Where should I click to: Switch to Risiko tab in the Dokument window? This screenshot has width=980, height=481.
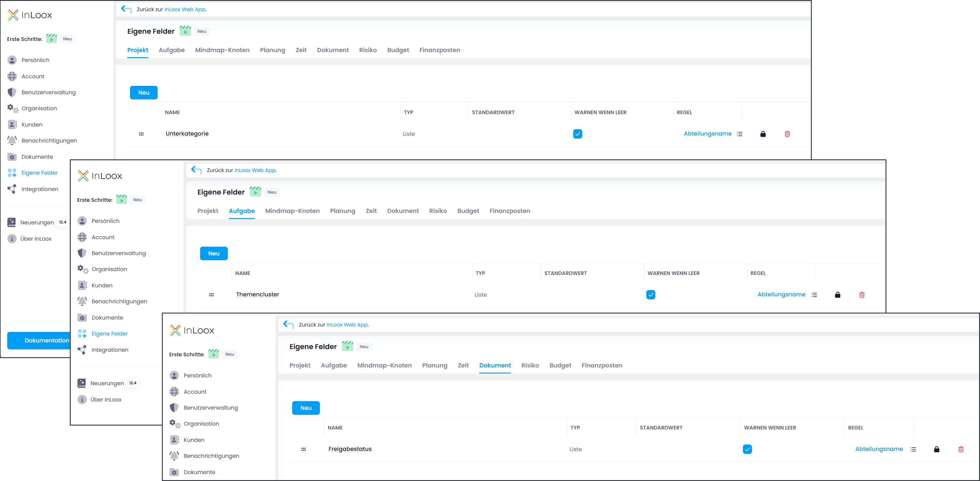click(x=530, y=365)
